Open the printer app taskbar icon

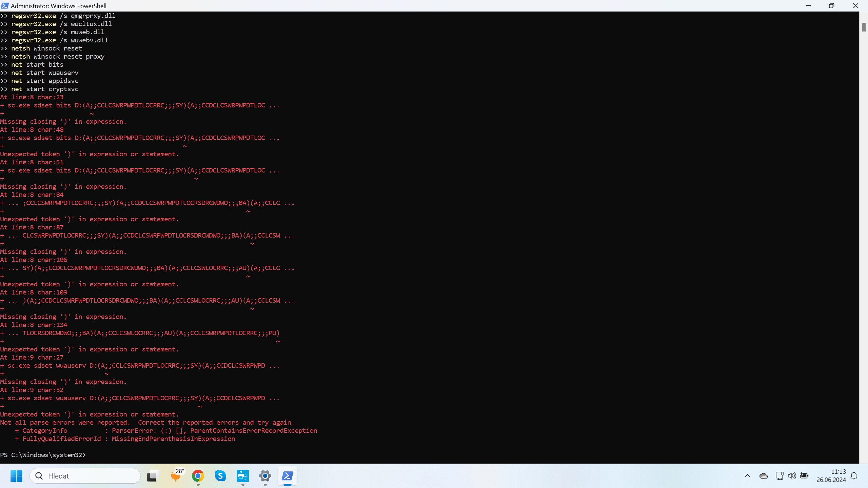click(x=243, y=476)
